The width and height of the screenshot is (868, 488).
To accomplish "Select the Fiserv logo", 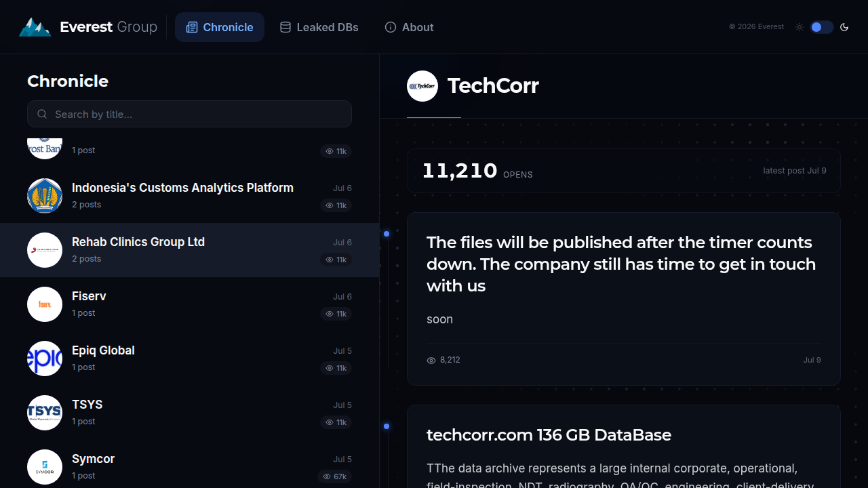I will [45, 304].
